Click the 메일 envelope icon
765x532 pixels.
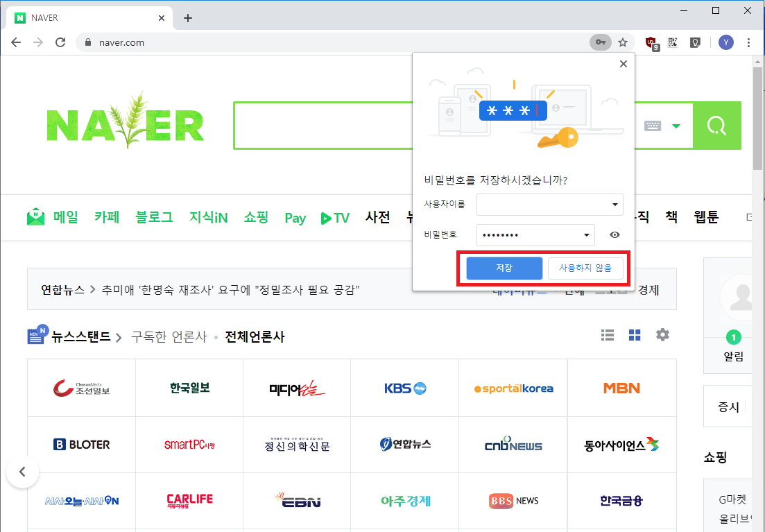click(x=35, y=216)
